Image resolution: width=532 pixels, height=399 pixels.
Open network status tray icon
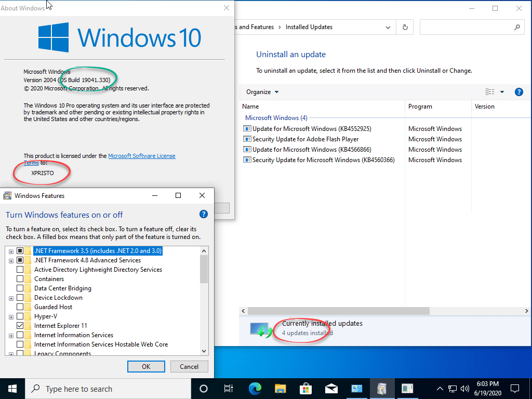tap(453, 389)
